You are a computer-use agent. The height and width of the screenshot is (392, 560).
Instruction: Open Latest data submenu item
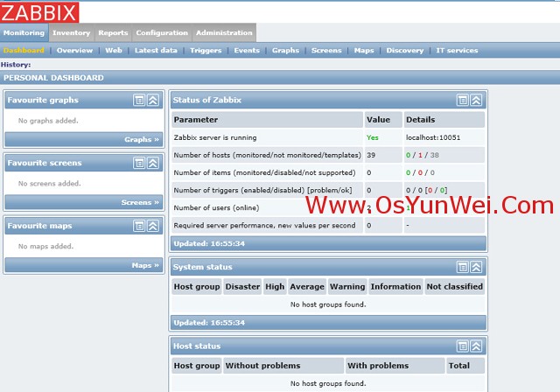click(156, 51)
